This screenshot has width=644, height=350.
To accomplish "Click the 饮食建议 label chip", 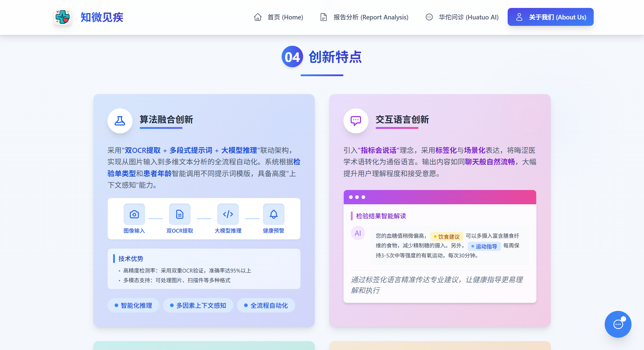I will (447, 236).
